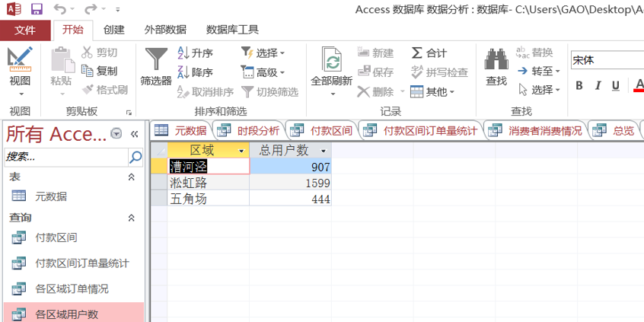This screenshot has height=322, width=644.
Task: Toggle underline formatting
Action: pyautogui.click(x=616, y=86)
